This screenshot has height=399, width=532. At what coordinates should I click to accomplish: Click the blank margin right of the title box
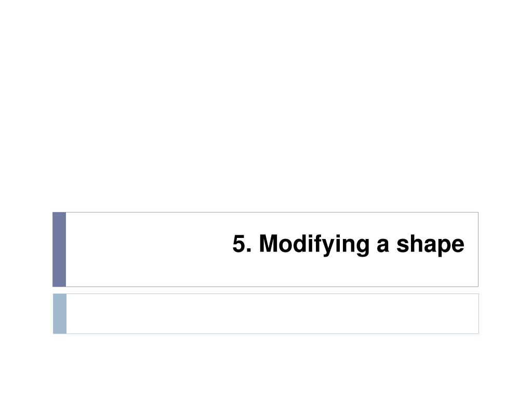pyautogui.click(x=505, y=249)
